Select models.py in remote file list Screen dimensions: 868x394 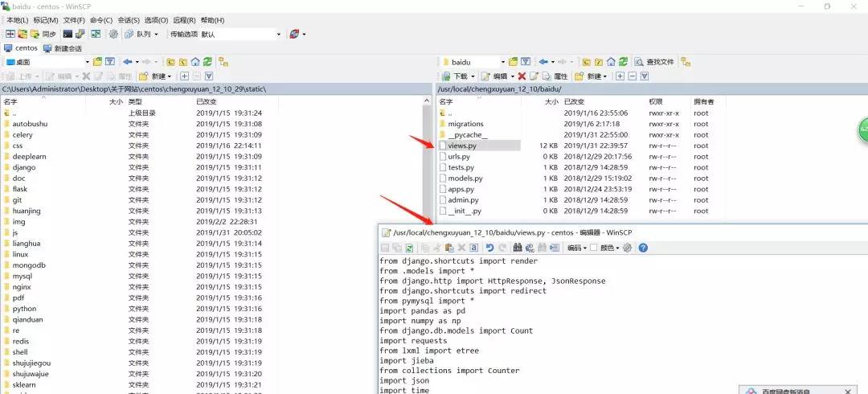coord(465,179)
